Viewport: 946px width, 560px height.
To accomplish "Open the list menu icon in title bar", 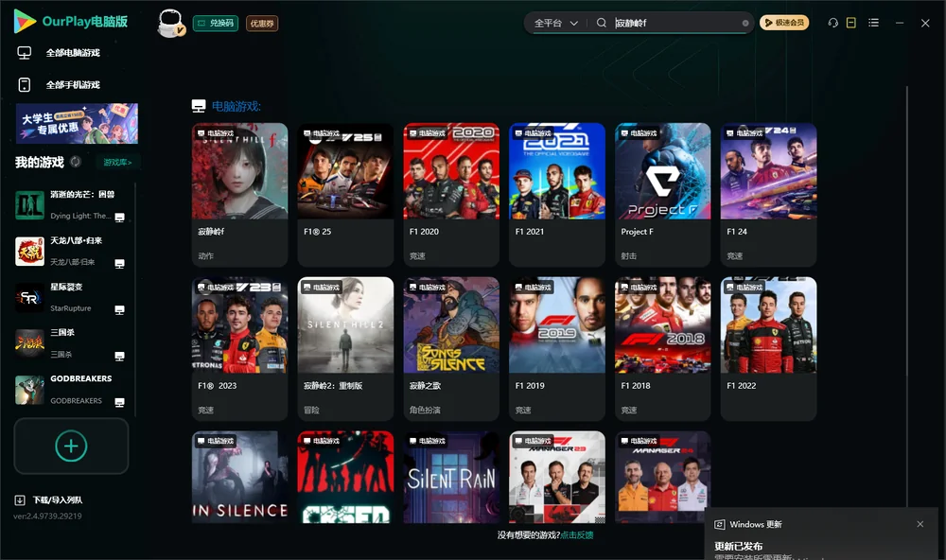I will coord(873,23).
